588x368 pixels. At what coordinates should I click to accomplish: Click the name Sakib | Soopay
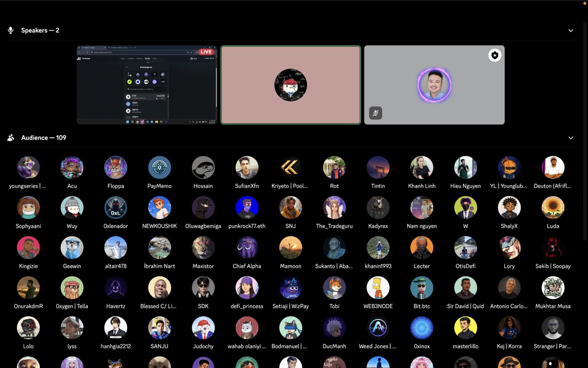pyautogui.click(x=553, y=266)
